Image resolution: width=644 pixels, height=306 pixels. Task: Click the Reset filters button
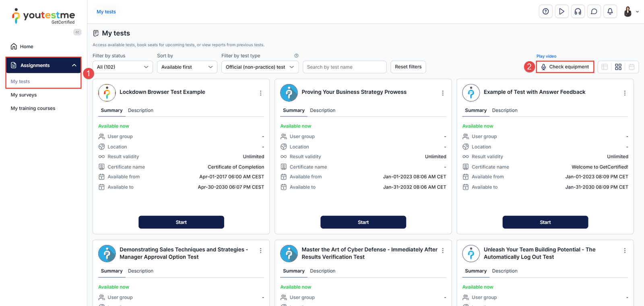[x=408, y=67]
